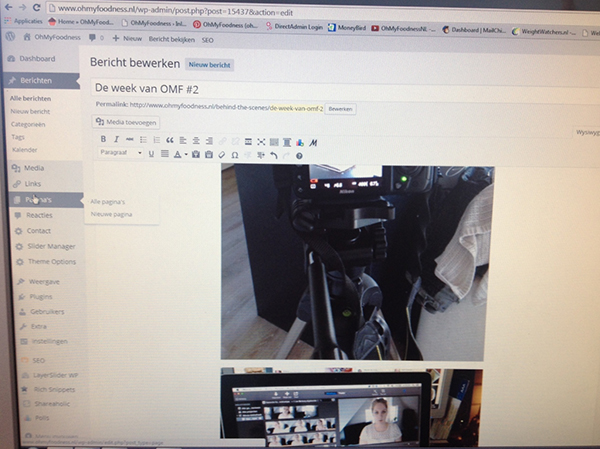Justify the text alignment
The height and width of the screenshot is (449, 600).
click(165, 154)
